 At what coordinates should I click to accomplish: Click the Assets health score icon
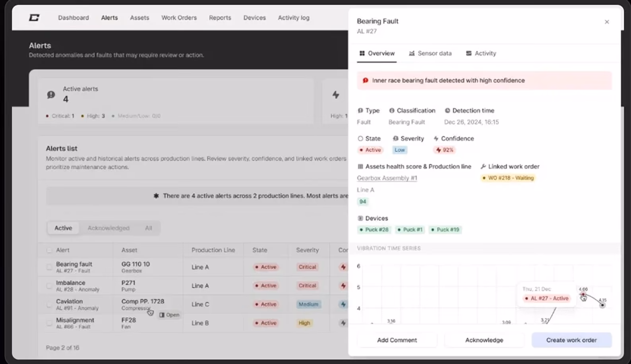360,167
